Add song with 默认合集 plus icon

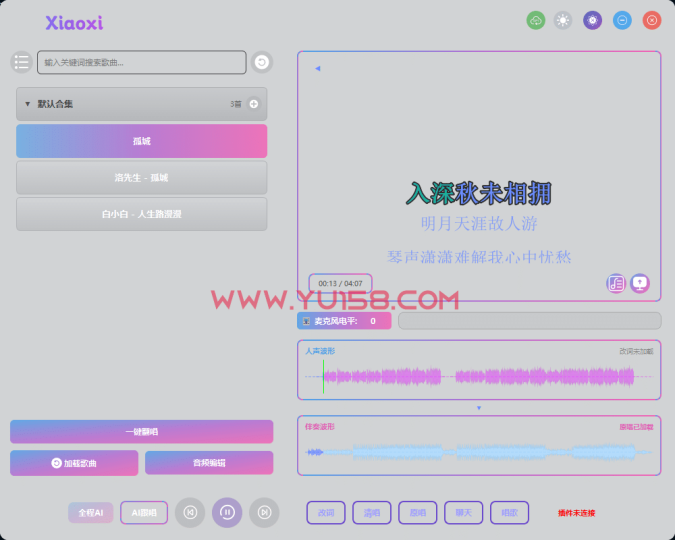(254, 104)
